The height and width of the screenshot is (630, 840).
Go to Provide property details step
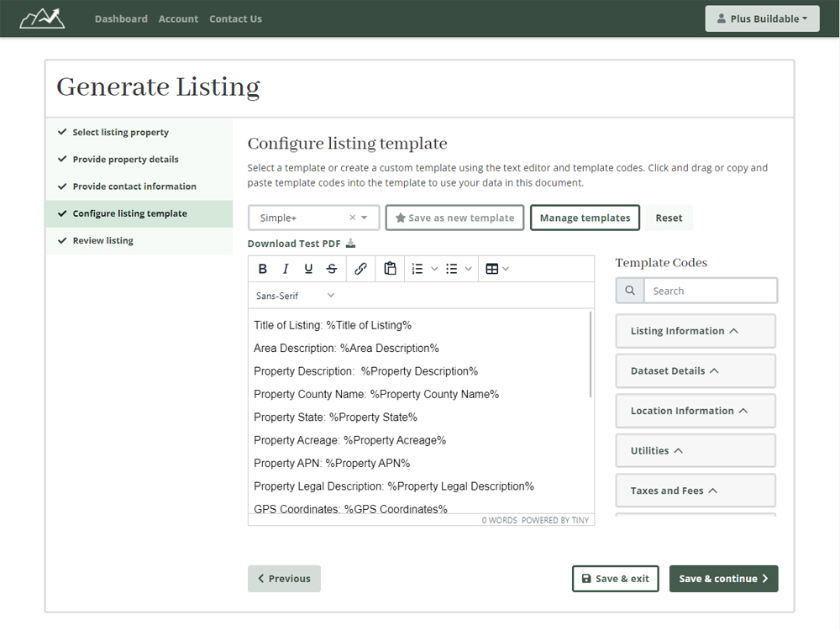[x=139, y=159]
